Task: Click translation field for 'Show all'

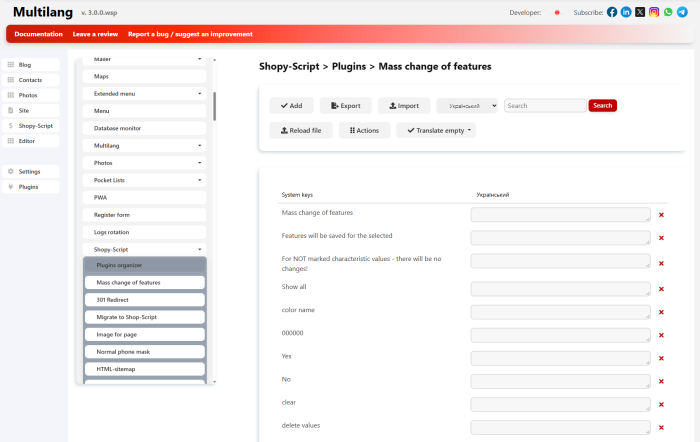Action: (560, 289)
